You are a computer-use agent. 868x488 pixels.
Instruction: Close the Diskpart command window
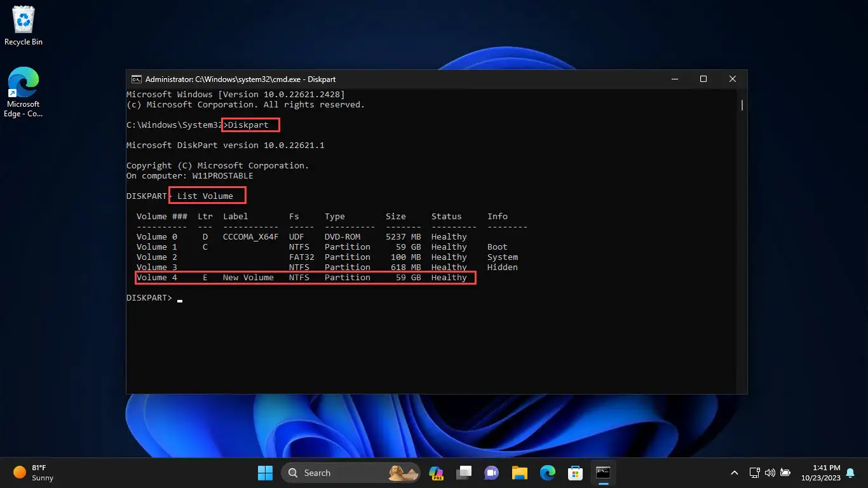[x=733, y=79]
